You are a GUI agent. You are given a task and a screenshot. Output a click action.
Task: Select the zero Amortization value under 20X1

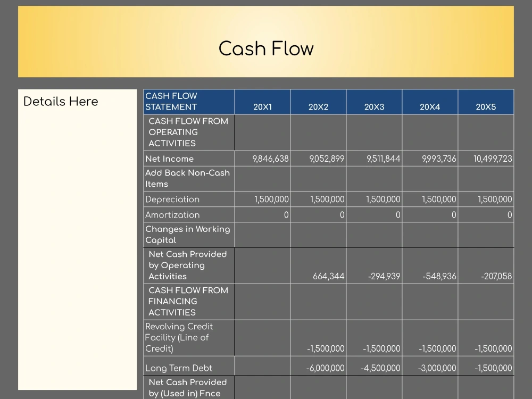click(286, 215)
